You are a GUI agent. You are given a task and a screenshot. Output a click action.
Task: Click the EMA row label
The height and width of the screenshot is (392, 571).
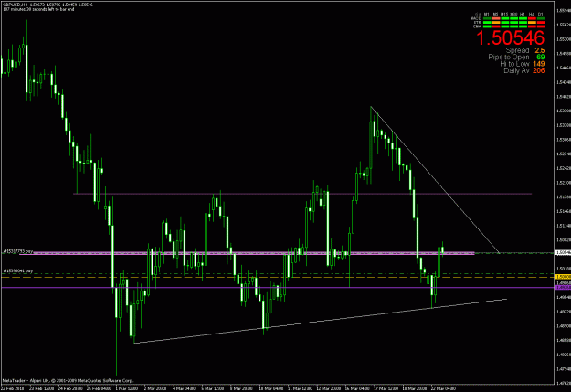477,26
